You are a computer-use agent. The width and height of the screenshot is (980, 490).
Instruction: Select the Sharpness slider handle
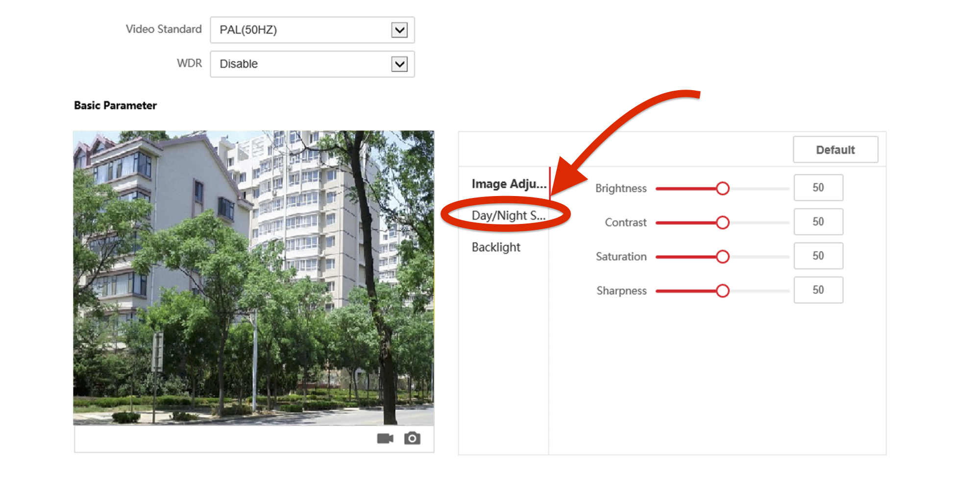coord(722,291)
